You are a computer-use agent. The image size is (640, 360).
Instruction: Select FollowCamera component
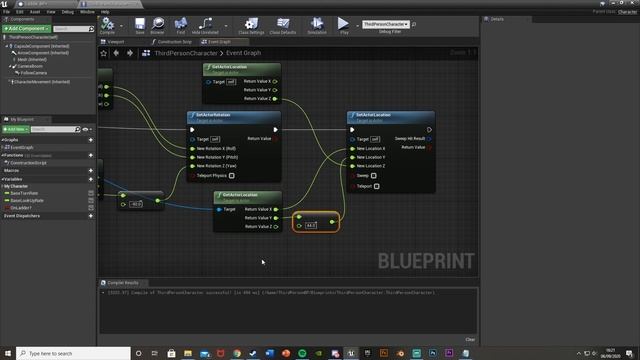(x=33, y=73)
